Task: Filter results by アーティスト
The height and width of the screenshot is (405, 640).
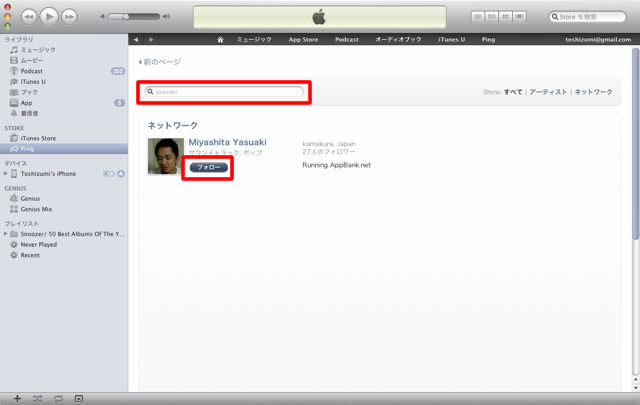Action: coord(548,92)
